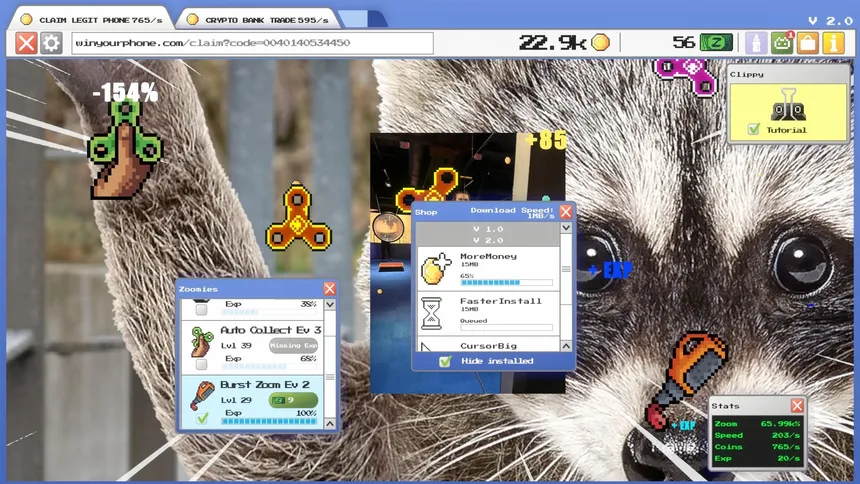Screen dimensions: 860x484
Task: Click the Exp 20/s stat row
Action: pyautogui.click(x=757, y=458)
